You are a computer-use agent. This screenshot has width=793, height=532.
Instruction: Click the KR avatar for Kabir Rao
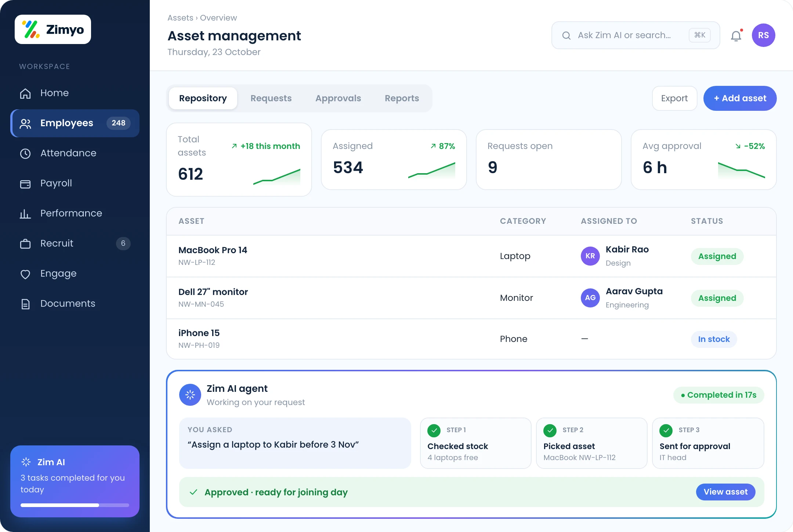coord(590,256)
